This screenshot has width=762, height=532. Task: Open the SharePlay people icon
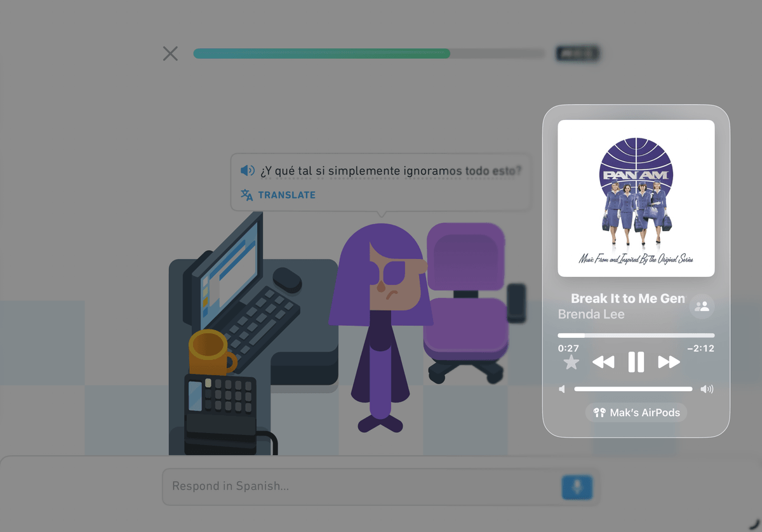(x=702, y=307)
